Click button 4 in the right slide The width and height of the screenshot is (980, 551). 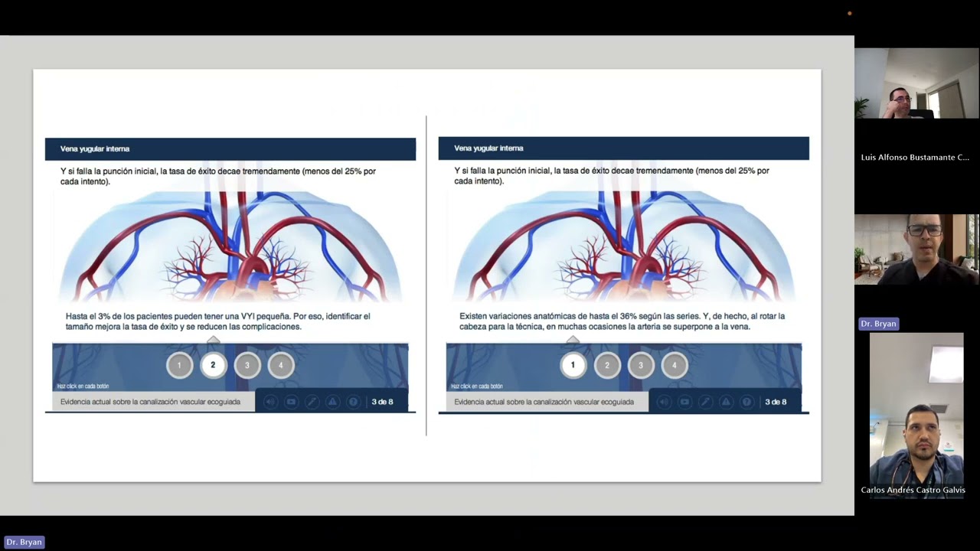point(675,365)
